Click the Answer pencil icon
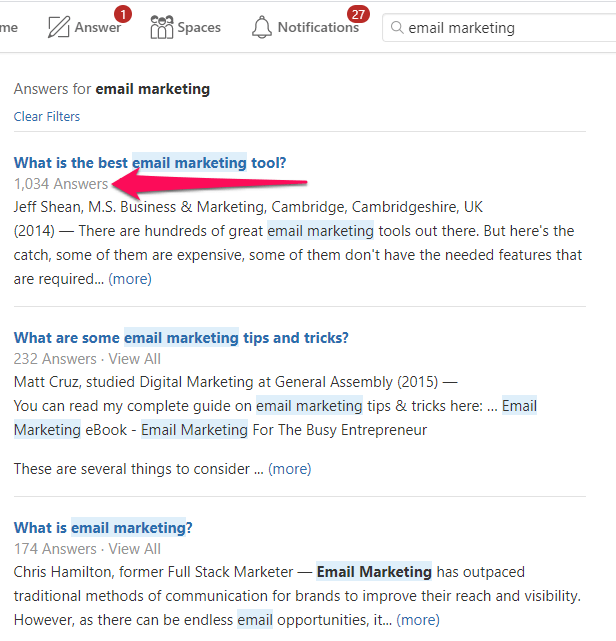This screenshot has height=641, width=616. pyautogui.click(x=59, y=27)
